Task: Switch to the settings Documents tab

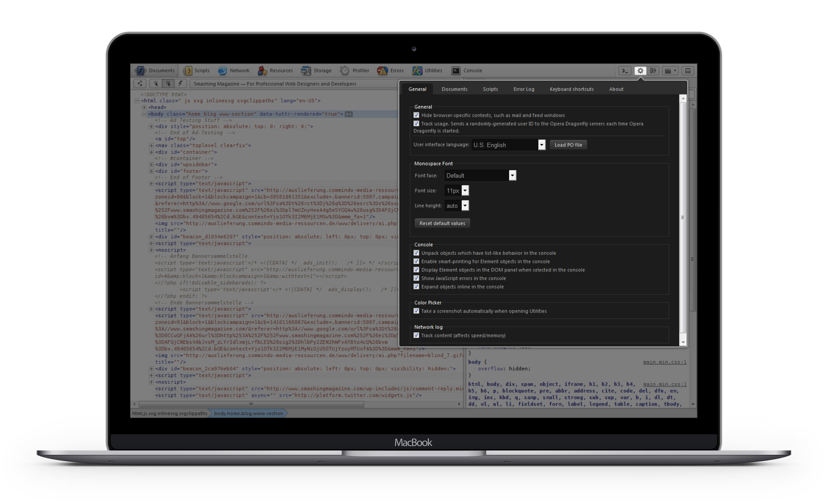Action: pos(454,89)
